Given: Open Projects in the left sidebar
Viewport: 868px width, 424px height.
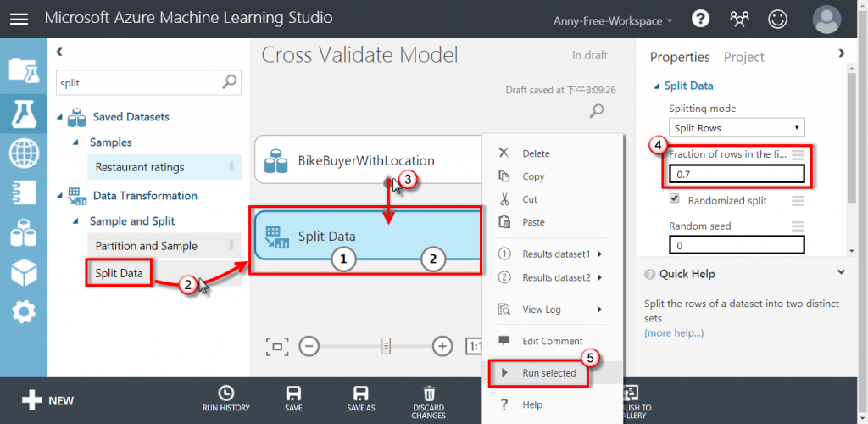Looking at the screenshot, I should pos(24,70).
